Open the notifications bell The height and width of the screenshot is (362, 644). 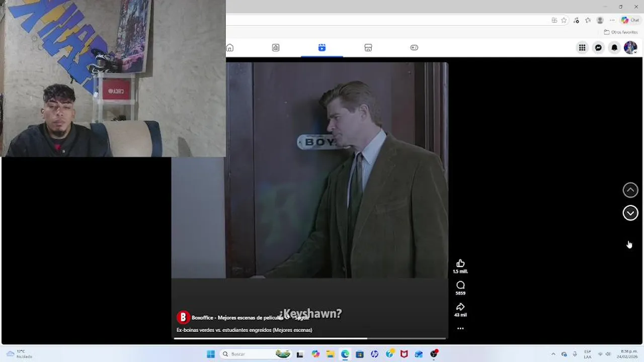pyautogui.click(x=614, y=48)
